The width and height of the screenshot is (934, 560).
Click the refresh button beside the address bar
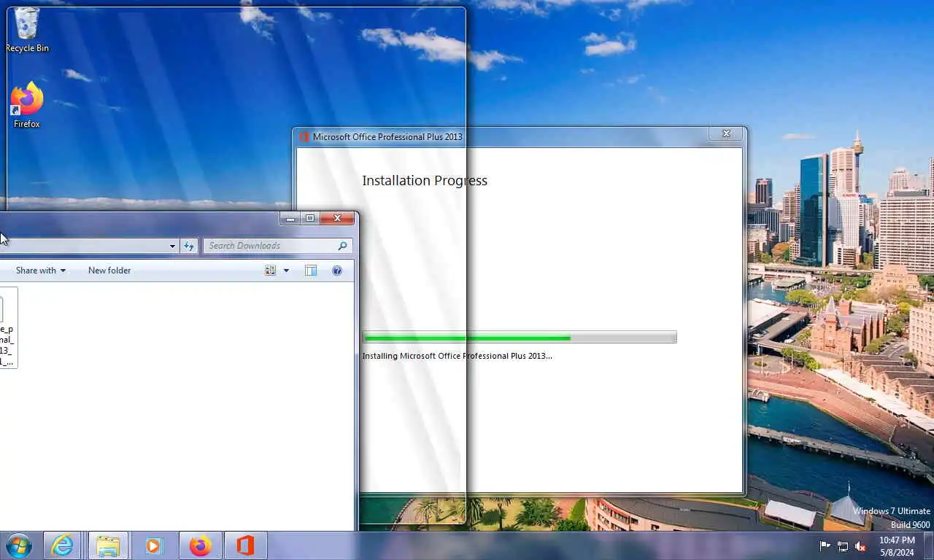pyautogui.click(x=189, y=246)
